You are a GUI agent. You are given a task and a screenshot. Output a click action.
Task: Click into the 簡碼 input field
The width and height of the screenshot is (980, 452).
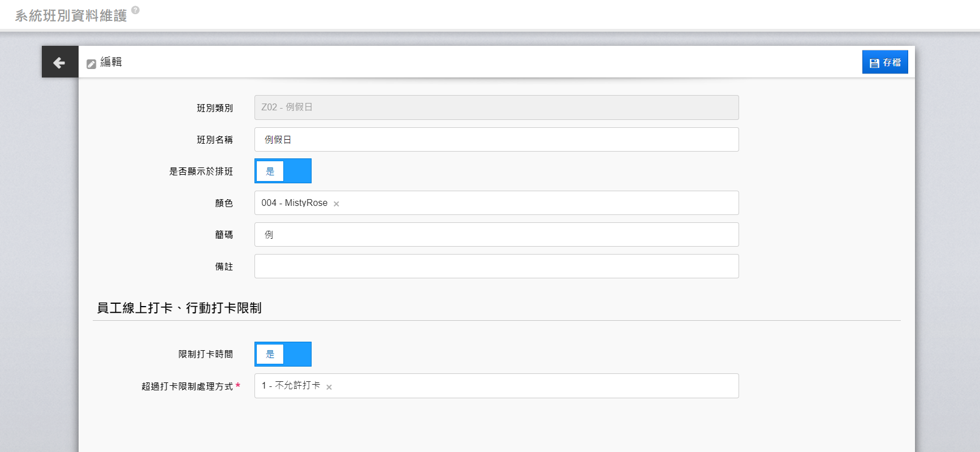click(496, 235)
